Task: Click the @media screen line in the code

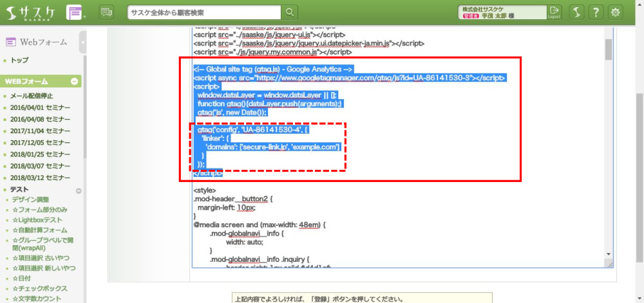Action: (260, 225)
